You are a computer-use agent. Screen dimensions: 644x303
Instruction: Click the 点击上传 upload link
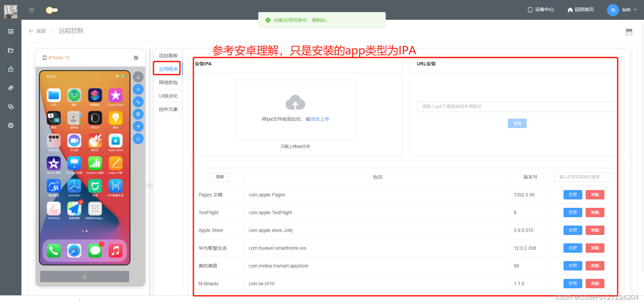[320, 119]
